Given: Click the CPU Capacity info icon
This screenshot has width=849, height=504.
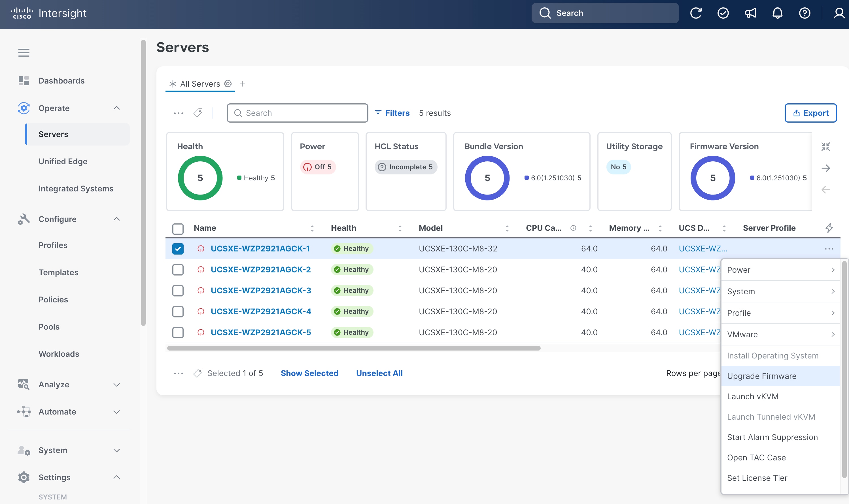Looking at the screenshot, I should 573,228.
